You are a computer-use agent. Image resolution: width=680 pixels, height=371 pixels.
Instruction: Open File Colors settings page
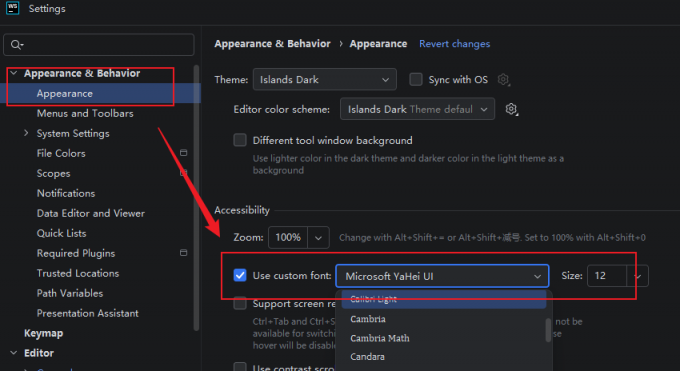61,153
